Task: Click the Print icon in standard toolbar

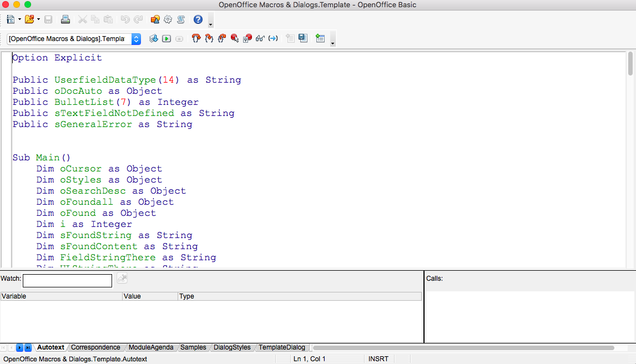Action: click(x=65, y=19)
